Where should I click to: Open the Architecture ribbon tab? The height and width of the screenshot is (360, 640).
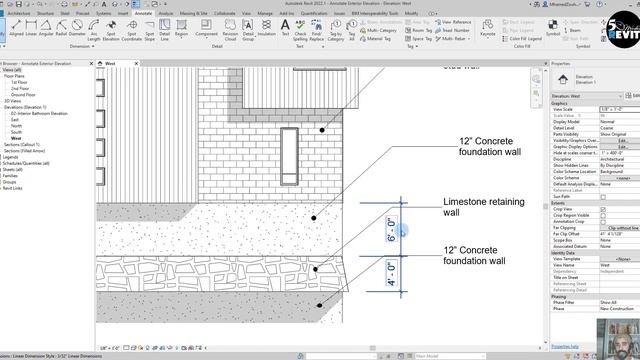tap(19, 13)
